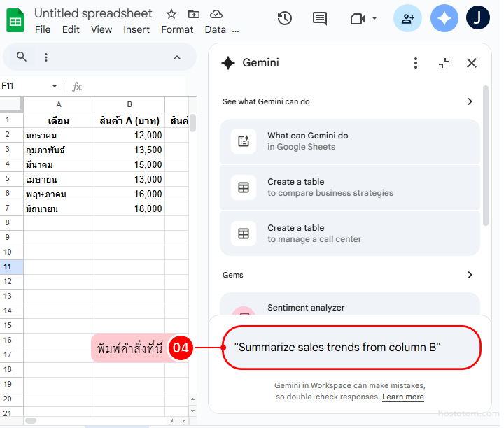Collapse the toolbar with up chevron
The width and height of the screenshot is (504, 428).
point(177,57)
